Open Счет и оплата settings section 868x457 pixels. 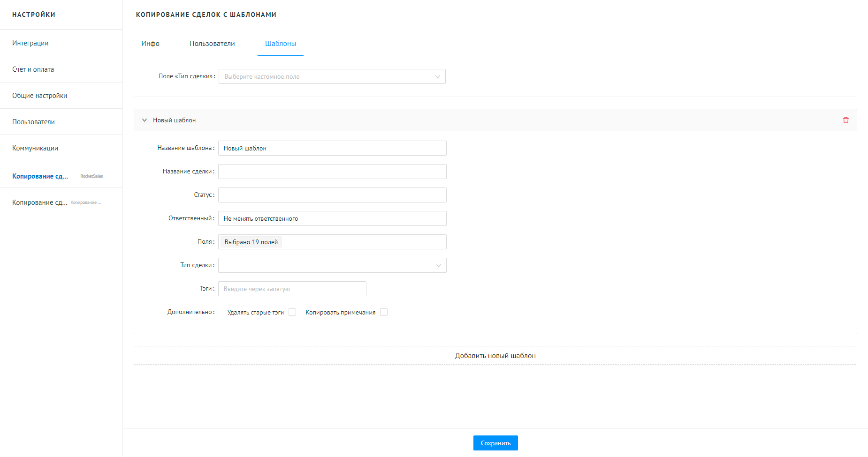pos(61,69)
